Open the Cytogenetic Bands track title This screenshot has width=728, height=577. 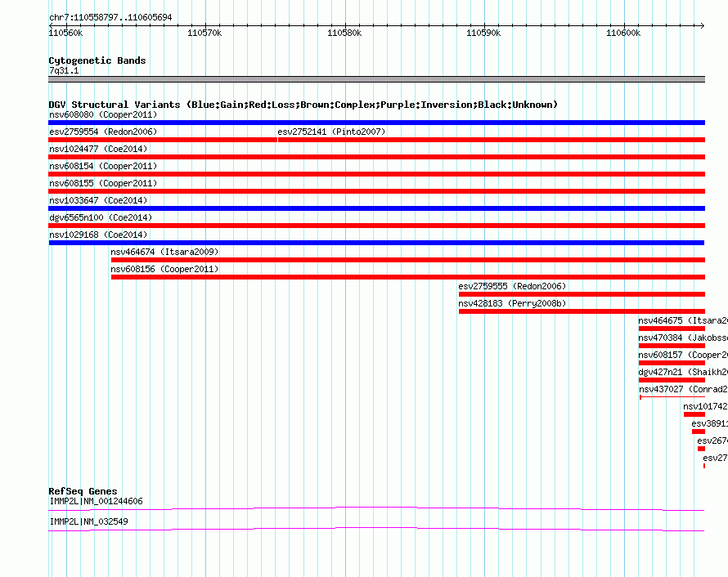[x=97, y=60]
